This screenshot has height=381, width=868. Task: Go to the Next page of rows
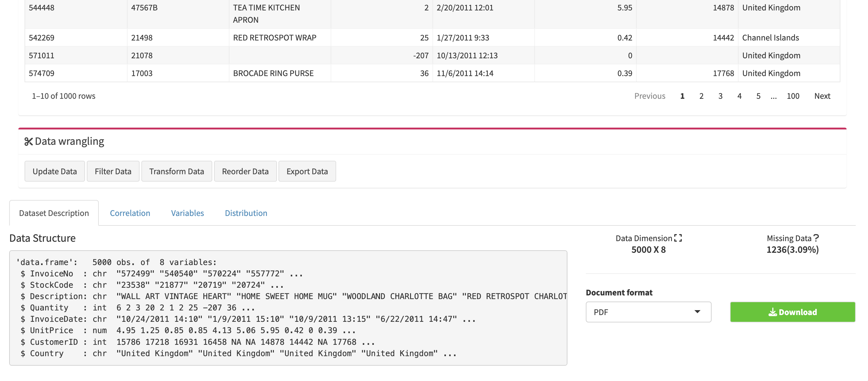coord(822,96)
